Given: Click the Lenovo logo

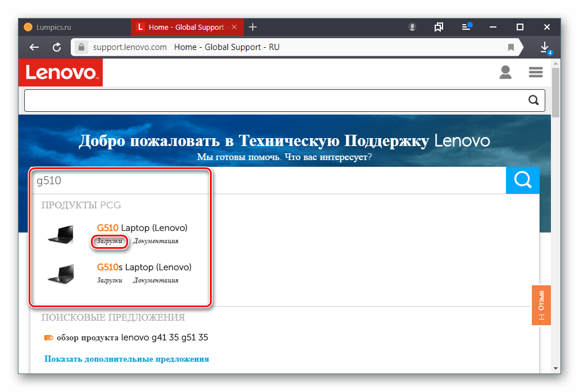Looking at the screenshot, I should [61, 72].
